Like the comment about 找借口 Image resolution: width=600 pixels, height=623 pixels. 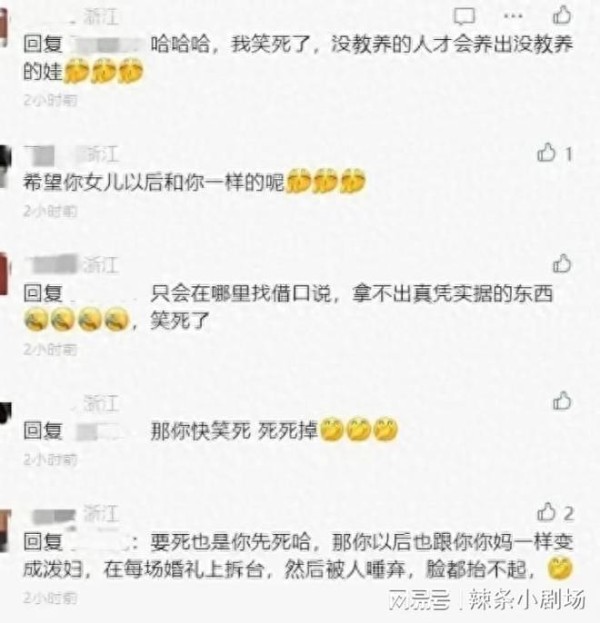pyautogui.click(x=562, y=264)
